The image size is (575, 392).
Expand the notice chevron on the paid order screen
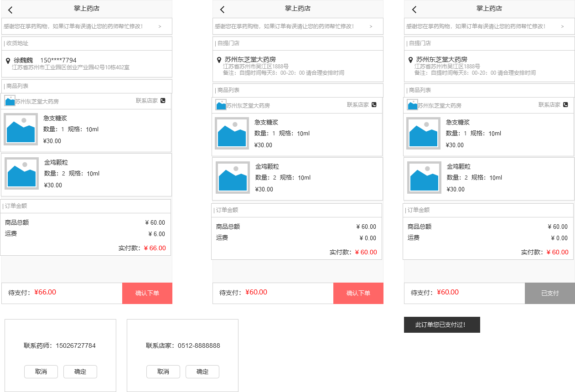click(562, 26)
